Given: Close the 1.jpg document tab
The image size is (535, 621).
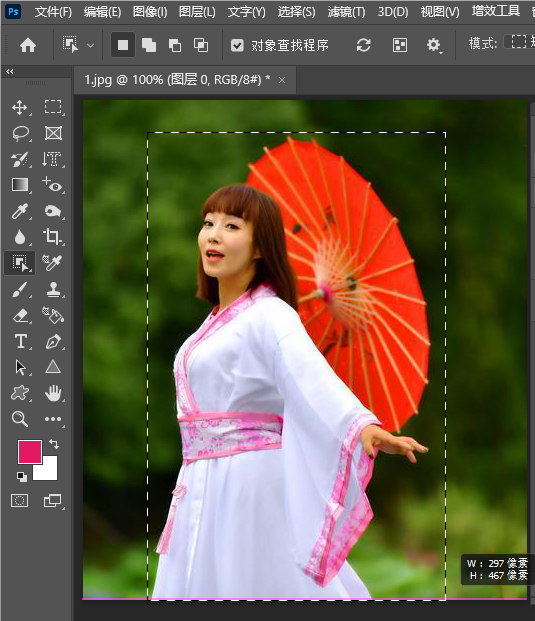Looking at the screenshot, I should coord(282,80).
